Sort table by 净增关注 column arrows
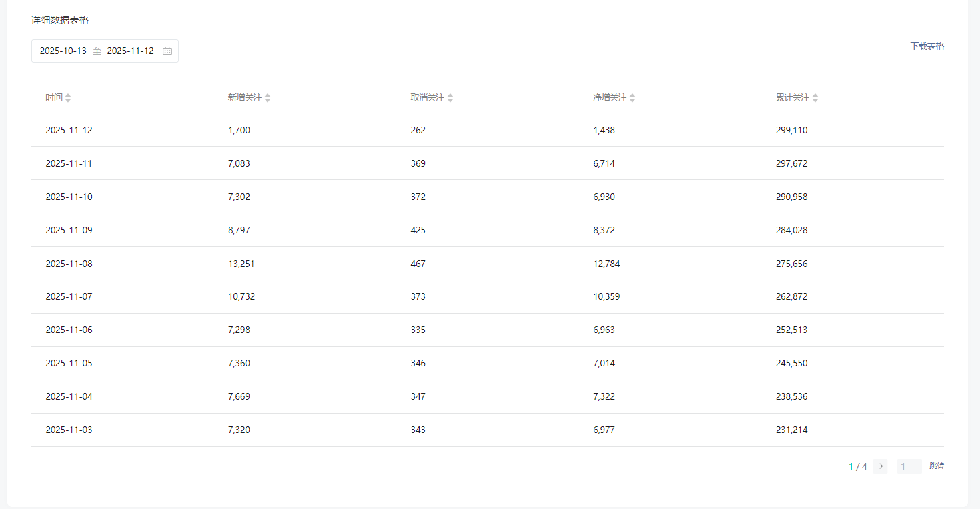980x509 pixels. 632,98
